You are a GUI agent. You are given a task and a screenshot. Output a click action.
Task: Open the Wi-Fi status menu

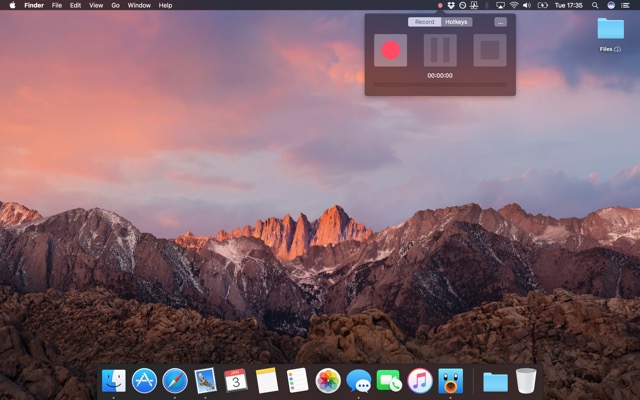pos(514,5)
